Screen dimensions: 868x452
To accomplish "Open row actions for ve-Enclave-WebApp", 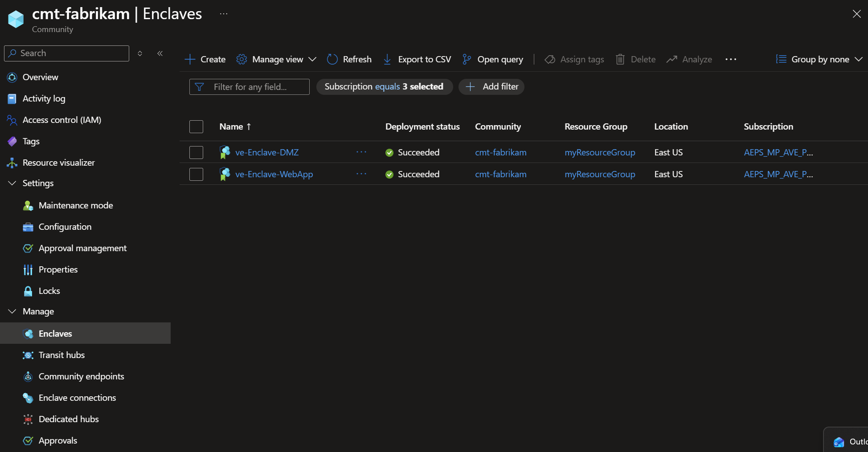I will point(361,174).
